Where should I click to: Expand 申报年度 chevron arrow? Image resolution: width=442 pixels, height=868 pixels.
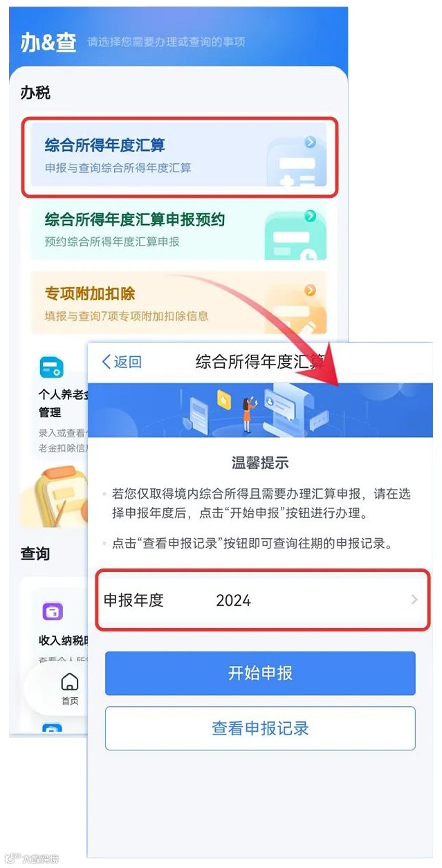(414, 600)
